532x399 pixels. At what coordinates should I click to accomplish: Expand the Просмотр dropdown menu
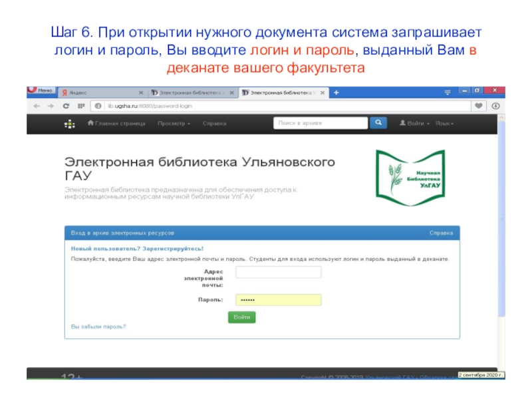coord(174,124)
